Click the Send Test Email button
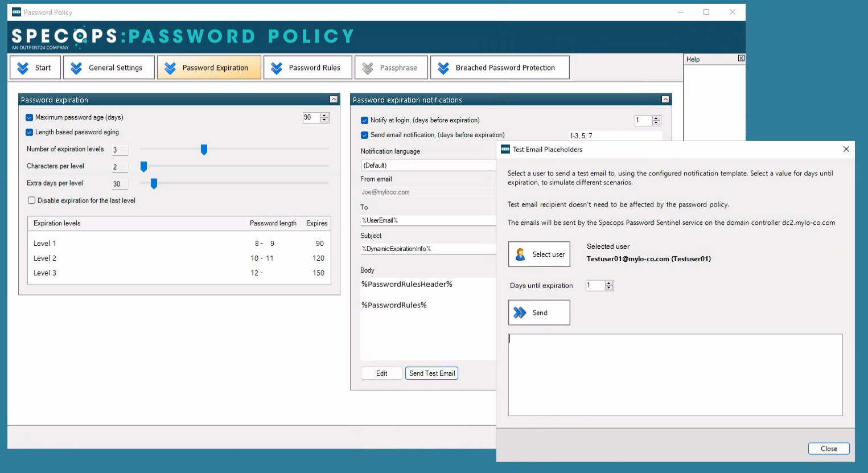 432,373
